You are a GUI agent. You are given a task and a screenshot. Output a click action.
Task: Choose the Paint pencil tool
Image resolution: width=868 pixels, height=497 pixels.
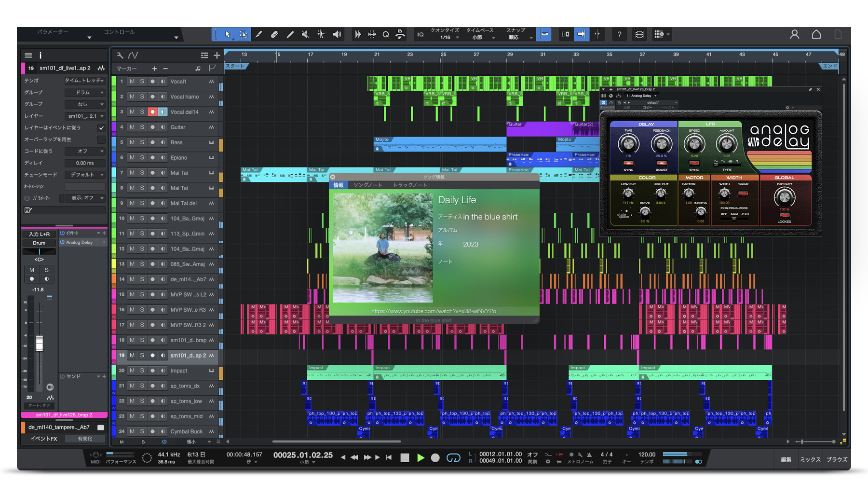[x=290, y=34]
